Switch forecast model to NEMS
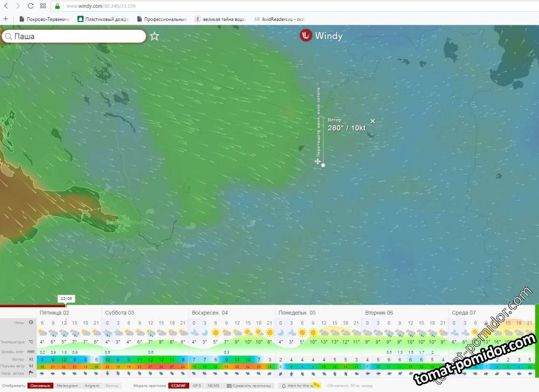The width and height of the screenshot is (539, 392). pyautogui.click(x=213, y=386)
